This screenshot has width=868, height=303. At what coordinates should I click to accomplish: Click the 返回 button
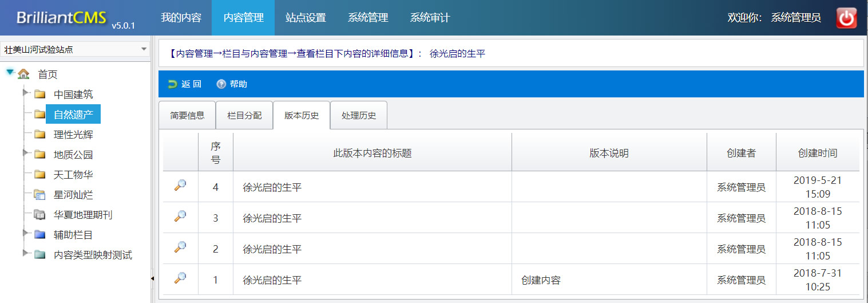[185, 84]
